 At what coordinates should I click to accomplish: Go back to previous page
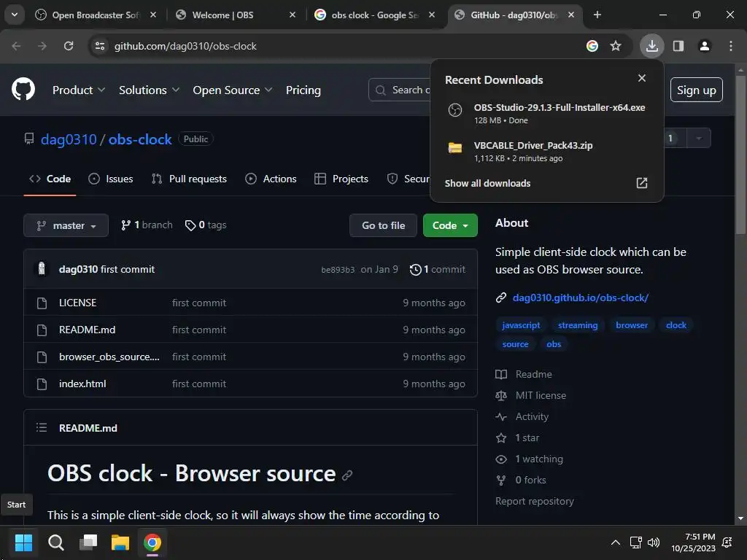[x=16, y=46]
